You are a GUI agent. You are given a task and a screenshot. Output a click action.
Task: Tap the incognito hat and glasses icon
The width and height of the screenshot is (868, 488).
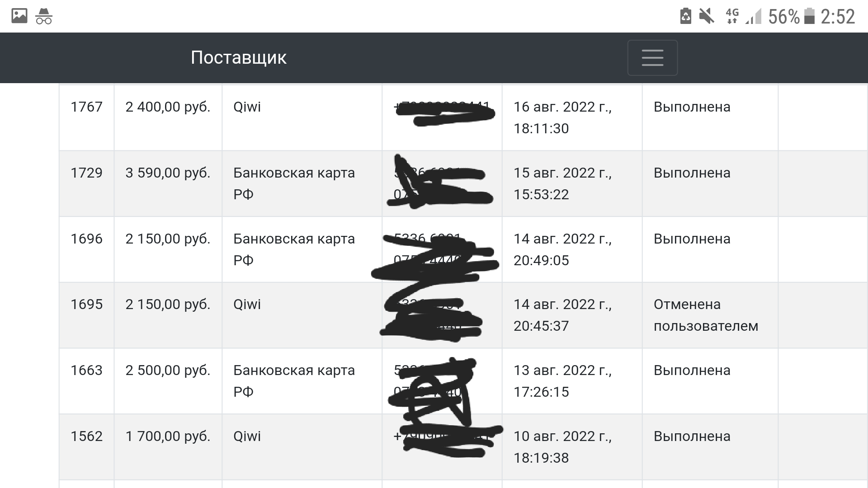point(44,16)
